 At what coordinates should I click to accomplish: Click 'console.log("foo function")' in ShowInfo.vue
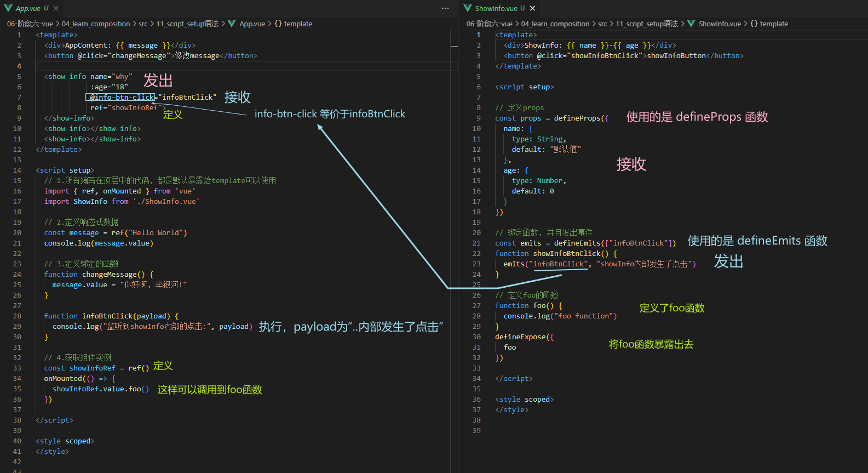click(560, 316)
